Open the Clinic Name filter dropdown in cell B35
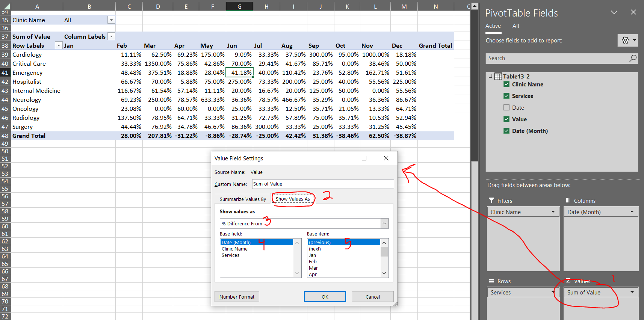The image size is (644, 320). (111, 20)
